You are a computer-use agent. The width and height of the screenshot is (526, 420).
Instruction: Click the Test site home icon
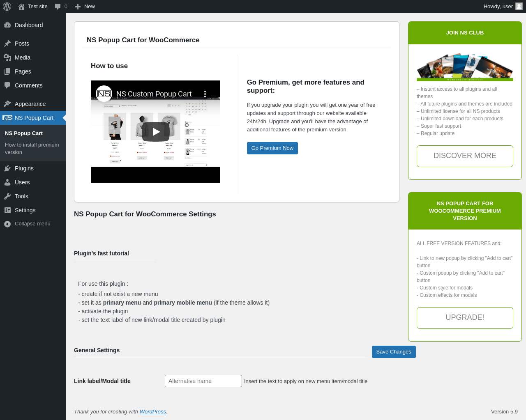pyautogui.click(x=21, y=7)
